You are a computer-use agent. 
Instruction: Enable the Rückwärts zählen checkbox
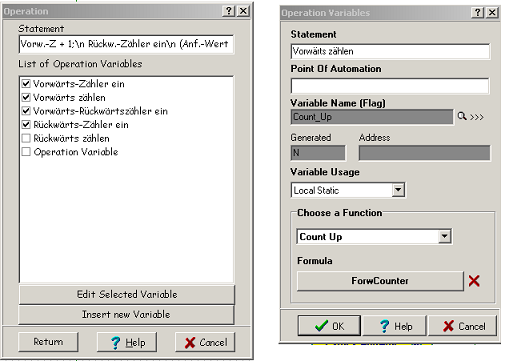coord(26,138)
